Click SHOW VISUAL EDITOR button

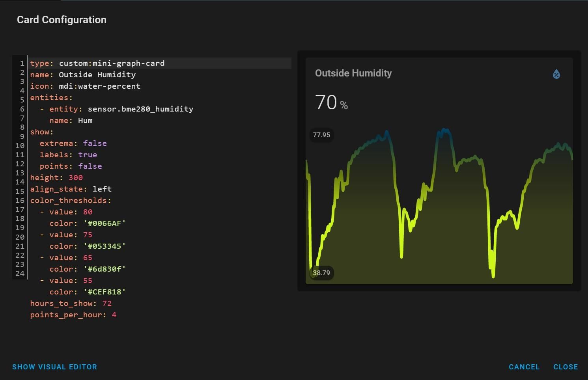tap(54, 367)
